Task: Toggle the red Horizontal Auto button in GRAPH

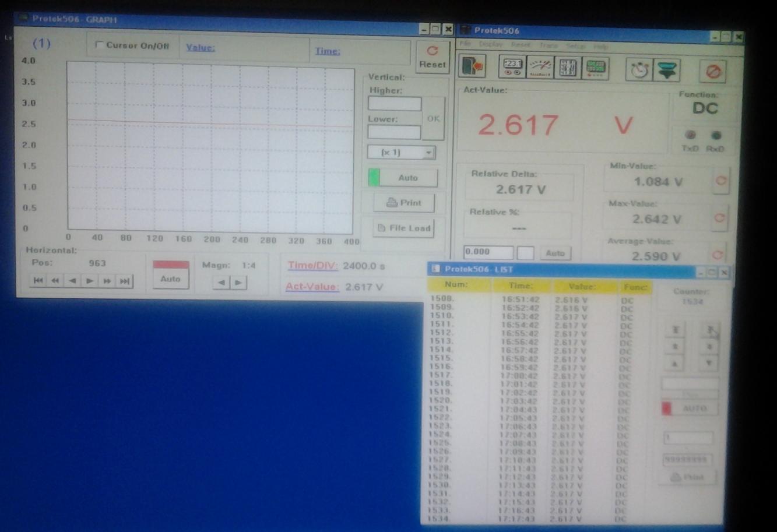Action: (170, 274)
